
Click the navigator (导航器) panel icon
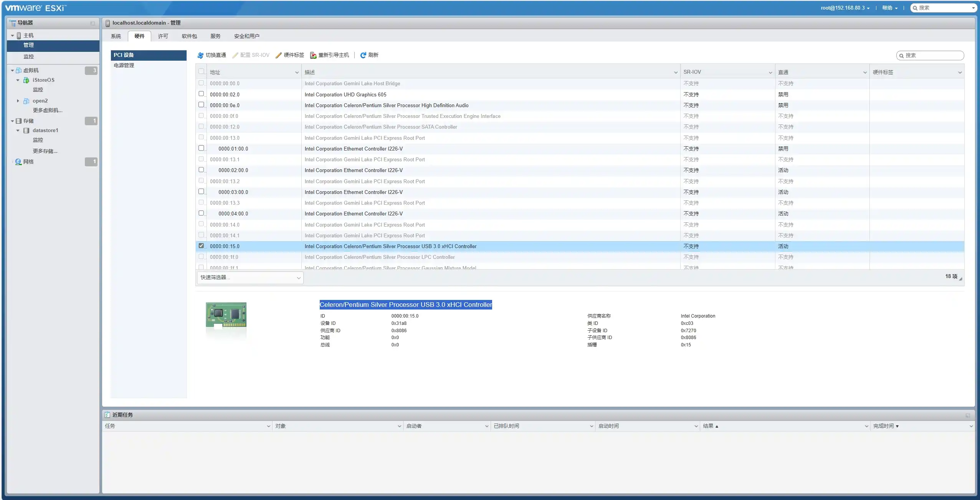pos(13,23)
